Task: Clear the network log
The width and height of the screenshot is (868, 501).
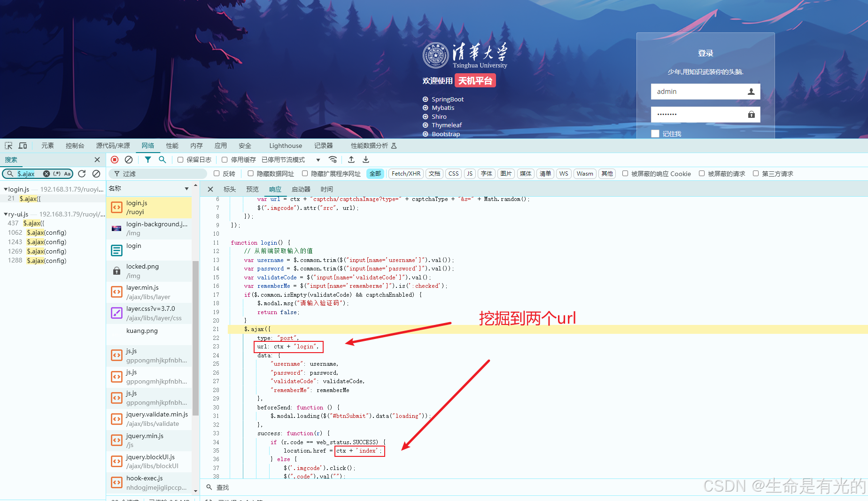Action: point(129,160)
